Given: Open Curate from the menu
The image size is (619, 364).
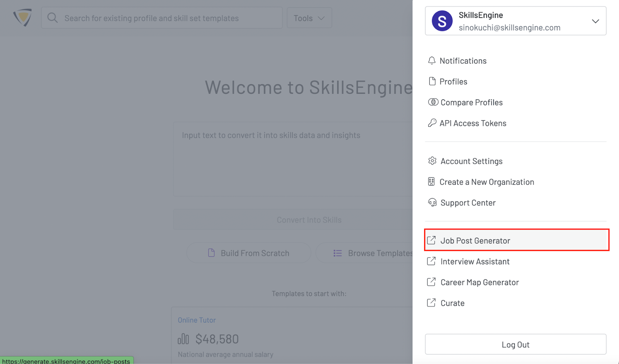Looking at the screenshot, I should pos(452,303).
